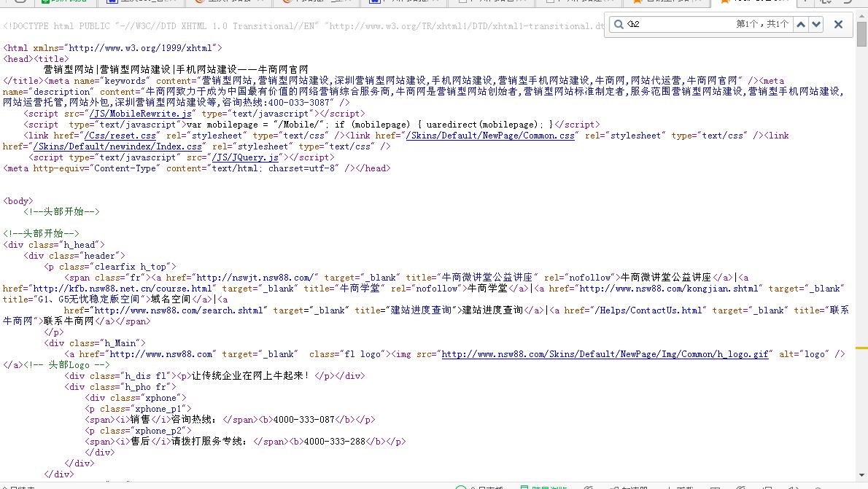Follow the NewPage/Common.css link
The image size is (868, 489).
click(490, 136)
